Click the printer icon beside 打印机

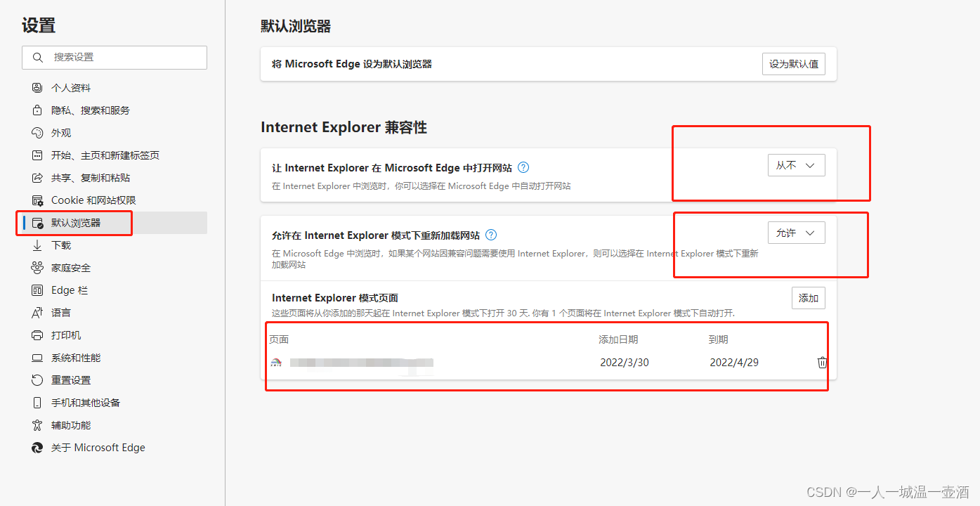tap(37, 335)
